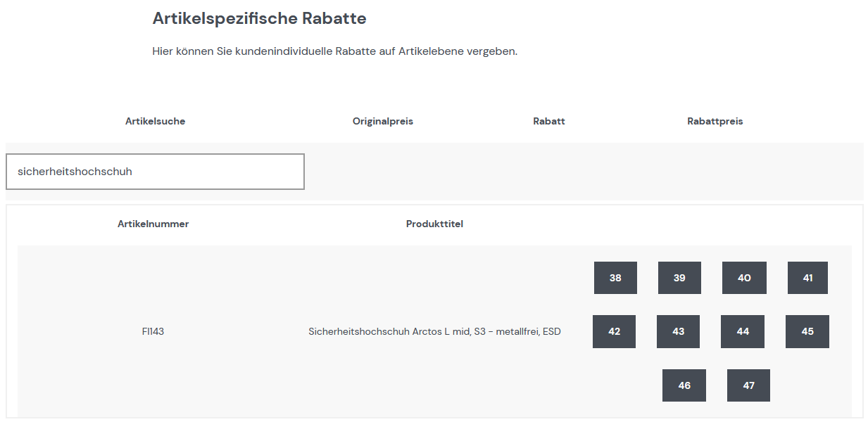The height and width of the screenshot is (422, 868).
Task: Click the description text about kundenindividuelle Rabatte
Action: click(335, 51)
